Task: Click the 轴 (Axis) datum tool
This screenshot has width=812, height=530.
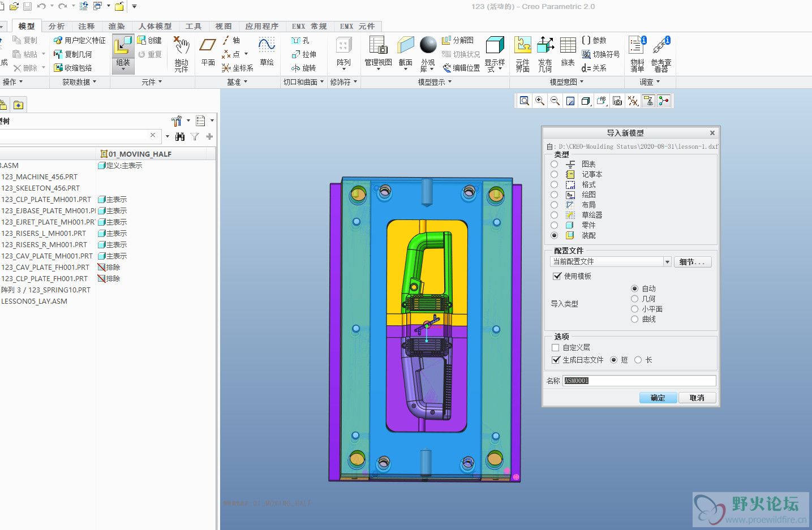Action: [231, 40]
